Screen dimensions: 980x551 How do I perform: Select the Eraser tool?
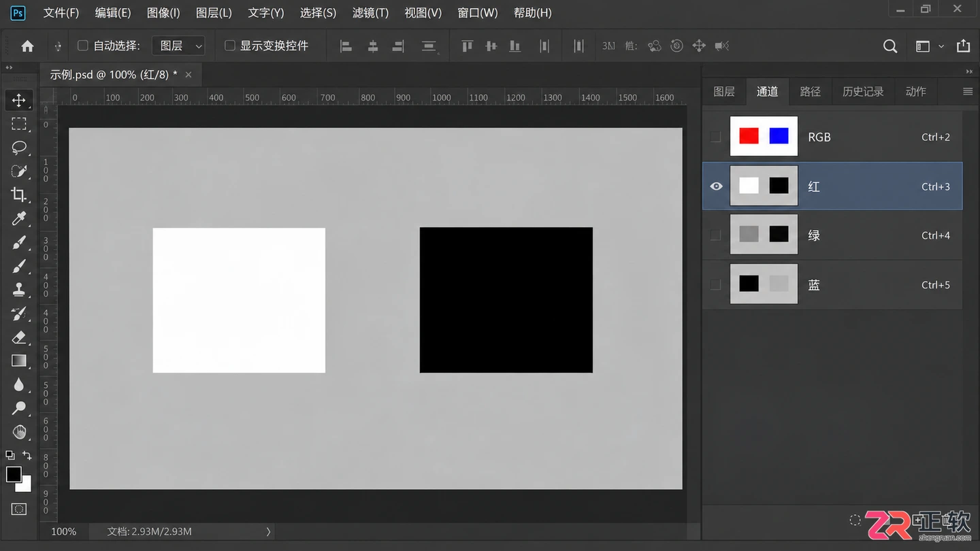[18, 337]
